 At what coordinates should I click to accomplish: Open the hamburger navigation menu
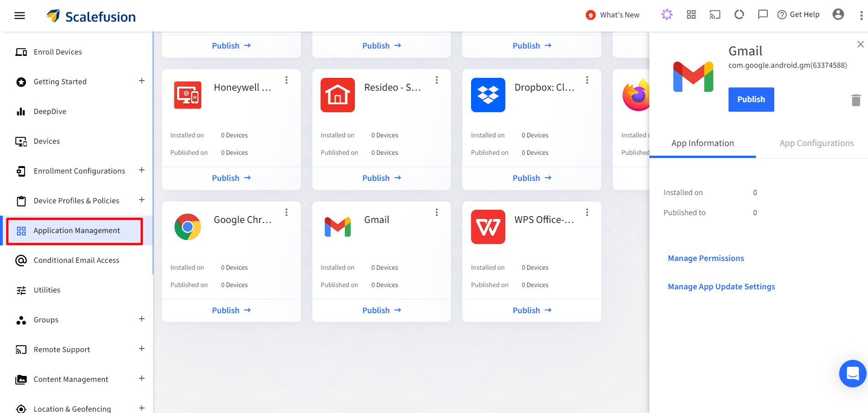click(x=20, y=16)
